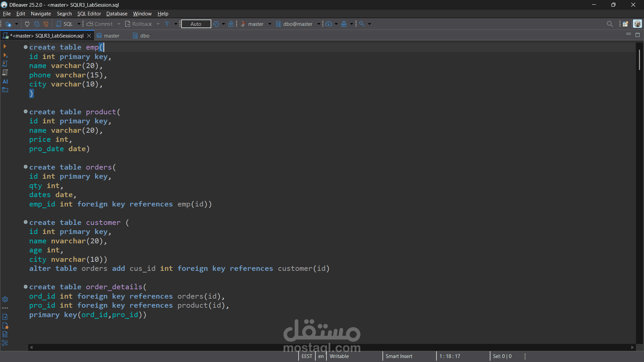Collapse the create table order_details block

(x=25, y=287)
